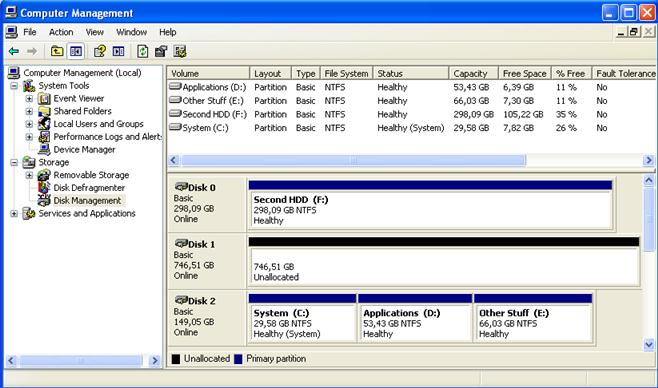658x388 pixels.
Task: Click the Disk 1 label box
Action: point(206,260)
